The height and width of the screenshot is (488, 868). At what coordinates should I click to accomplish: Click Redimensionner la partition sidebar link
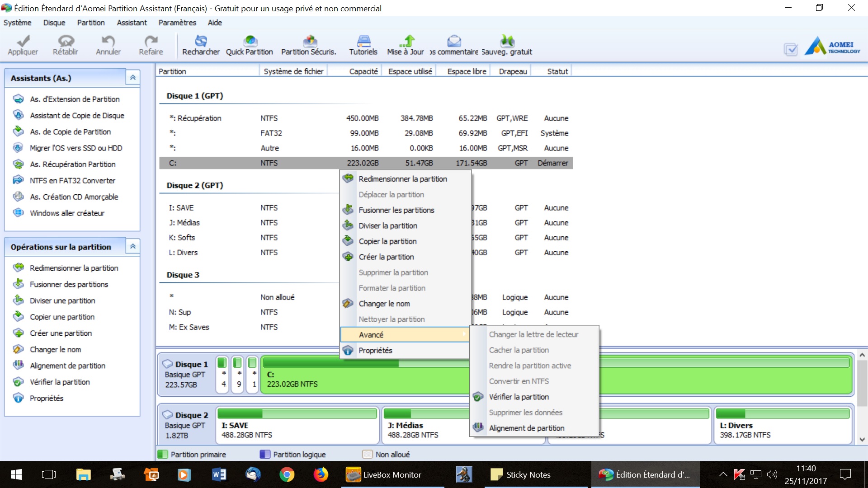click(x=74, y=268)
